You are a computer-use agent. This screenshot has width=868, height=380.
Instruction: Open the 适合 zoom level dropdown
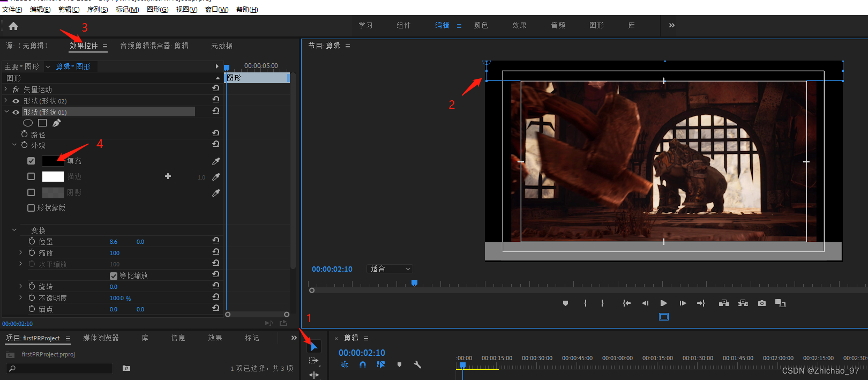pyautogui.click(x=390, y=269)
